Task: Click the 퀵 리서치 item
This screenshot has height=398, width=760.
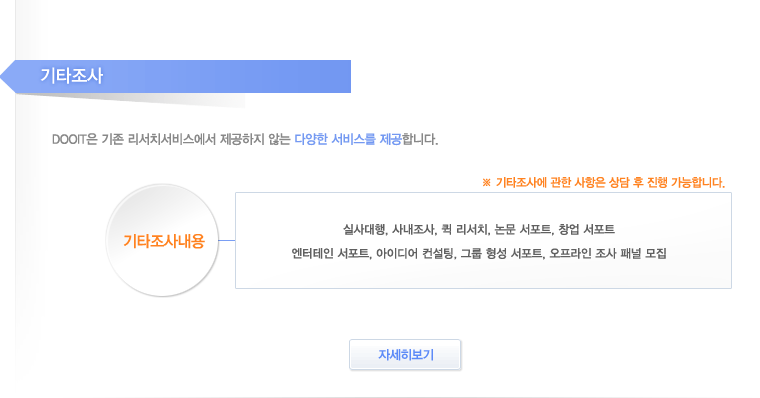Action: (x=465, y=229)
